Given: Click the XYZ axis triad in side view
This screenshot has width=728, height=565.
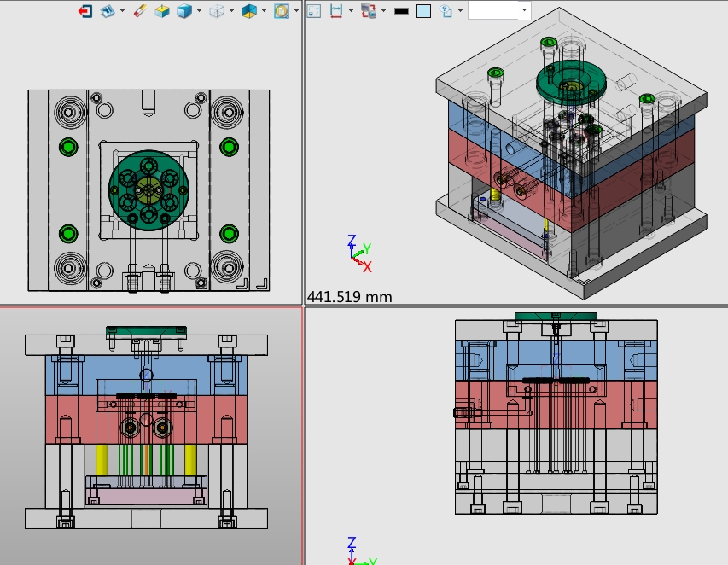Looking at the screenshot, I should (x=361, y=551).
